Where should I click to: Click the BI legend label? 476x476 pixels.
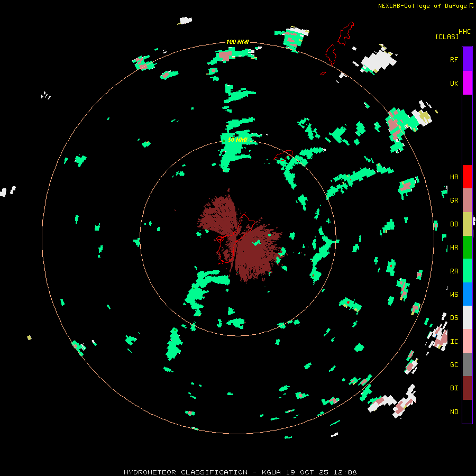[x=454, y=388]
